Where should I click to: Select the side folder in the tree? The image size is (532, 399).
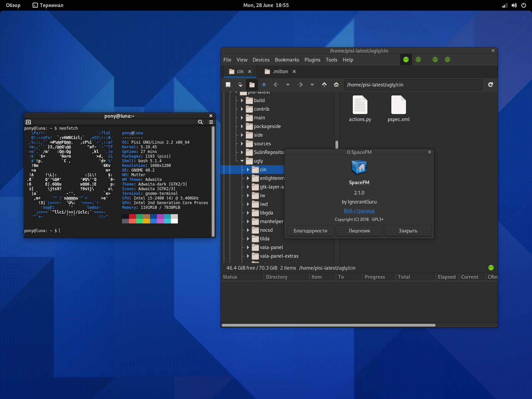coord(258,135)
